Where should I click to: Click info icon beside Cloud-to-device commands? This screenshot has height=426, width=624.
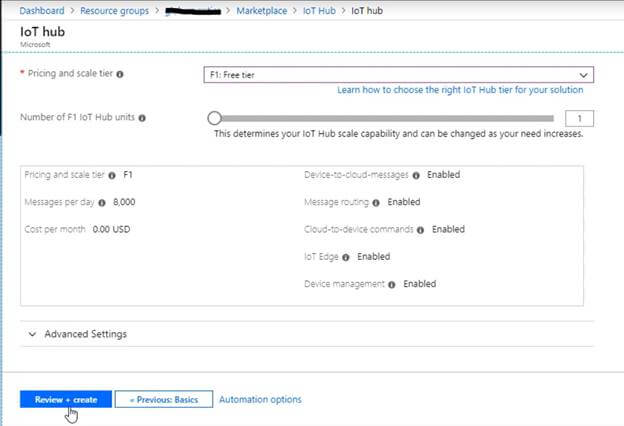coord(420,230)
